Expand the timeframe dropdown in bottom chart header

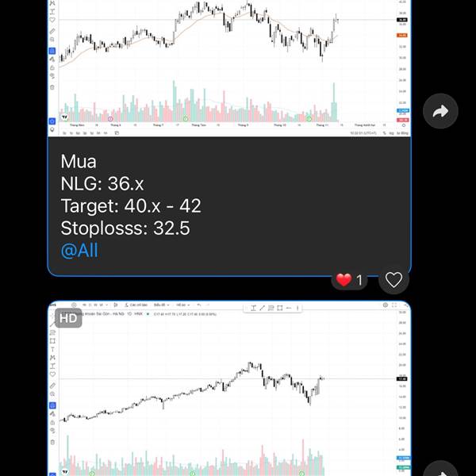[106, 305]
